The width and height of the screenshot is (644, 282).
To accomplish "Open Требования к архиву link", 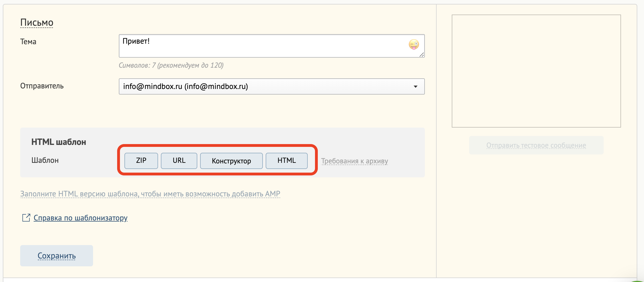I will (355, 161).
